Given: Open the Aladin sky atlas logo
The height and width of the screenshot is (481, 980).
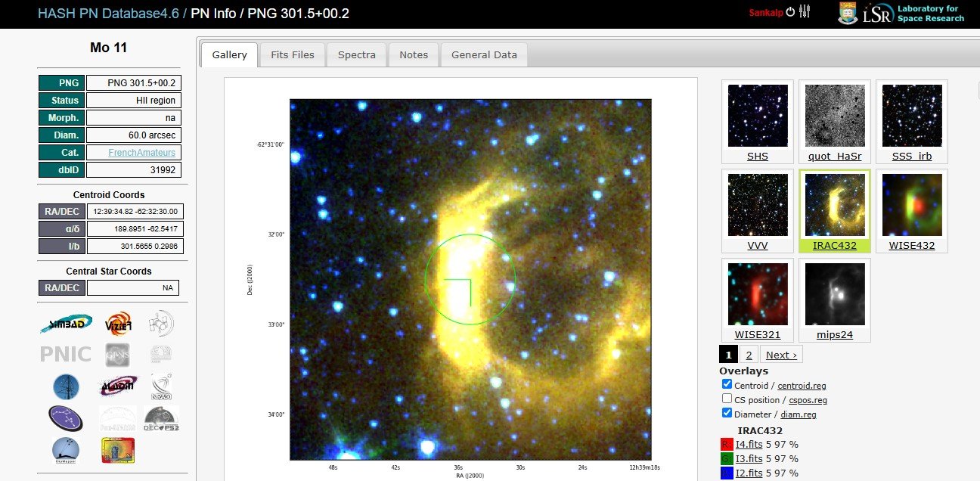Looking at the screenshot, I should 118,386.
